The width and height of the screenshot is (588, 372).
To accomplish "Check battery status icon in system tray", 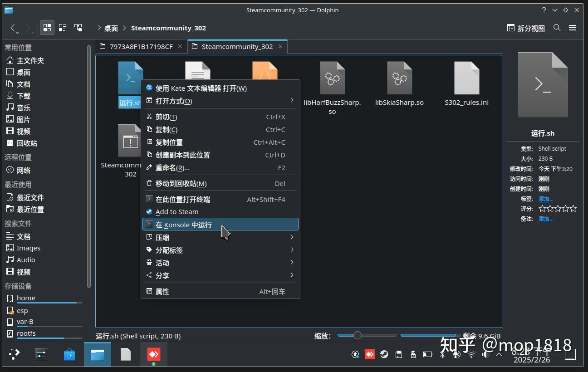I will tap(427, 354).
